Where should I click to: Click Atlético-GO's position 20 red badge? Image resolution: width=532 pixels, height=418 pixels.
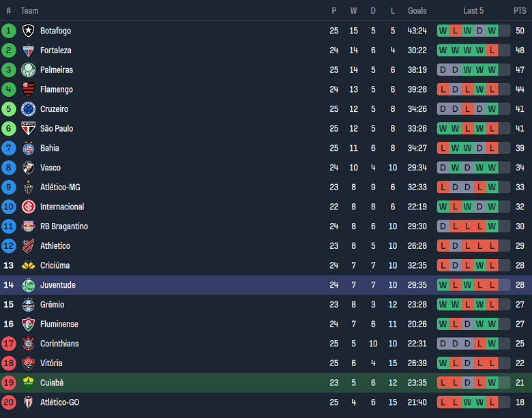tap(9, 402)
